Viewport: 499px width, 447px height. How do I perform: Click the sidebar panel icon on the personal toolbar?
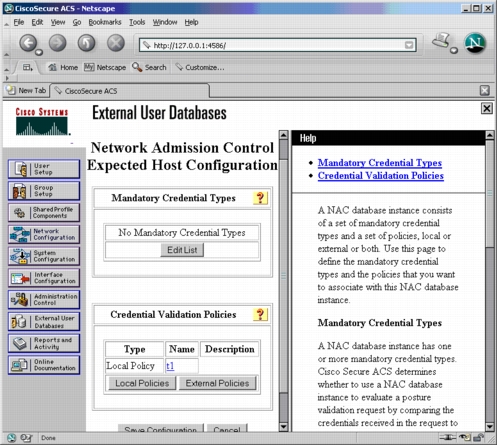coord(28,68)
